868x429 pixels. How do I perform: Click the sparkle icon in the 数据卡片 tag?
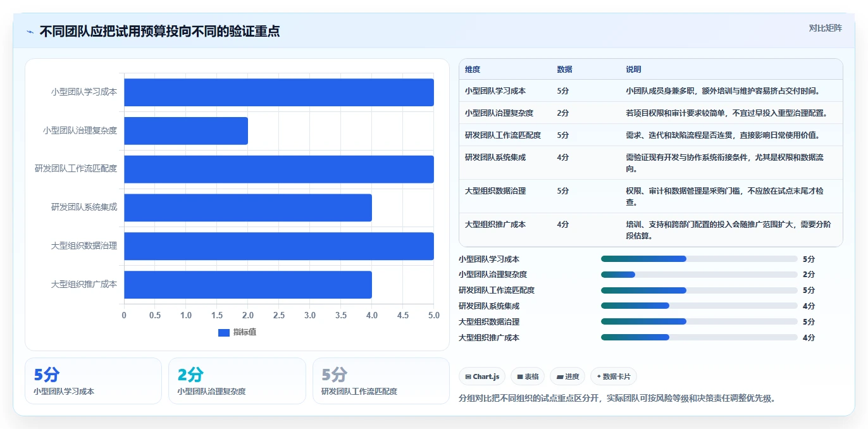(599, 376)
